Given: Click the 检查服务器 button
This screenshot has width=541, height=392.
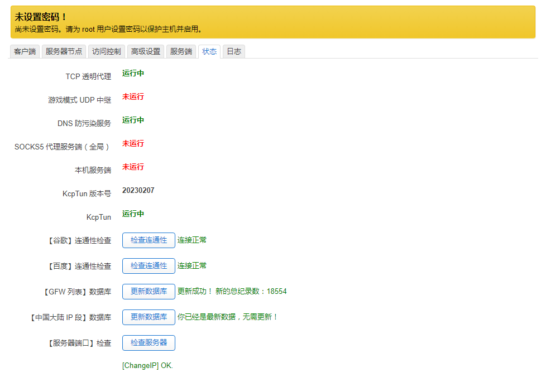Looking at the screenshot, I should pyautogui.click(x=149, y=343).
